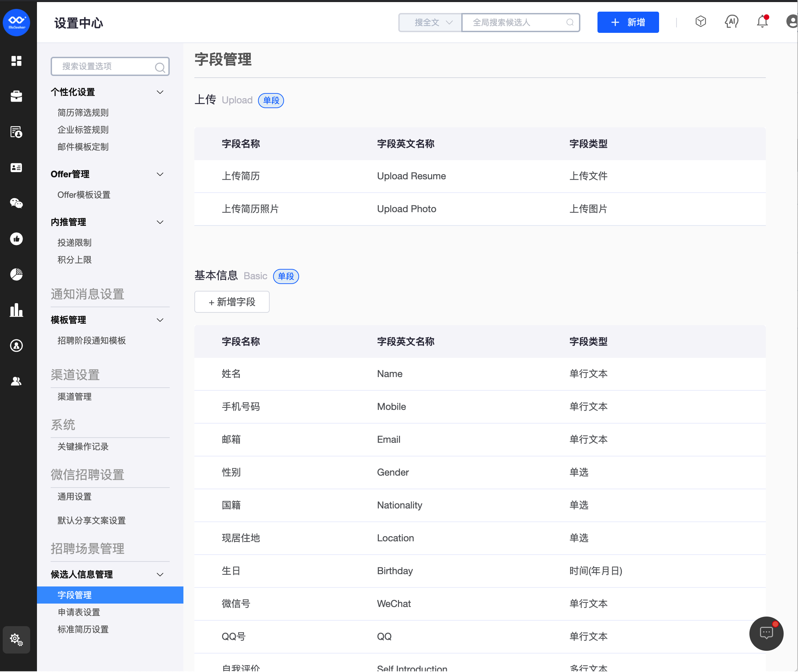Screen dimensions: 798x672
Task: Click the 单段 tag next to Upload
Action: [x=271, y=101]
